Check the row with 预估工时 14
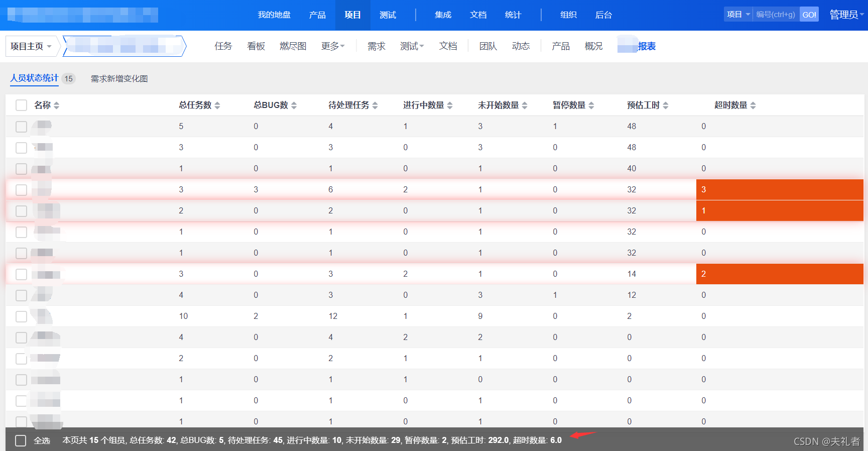The width and height of the screenshot is (868, 451). coord(21,274)
